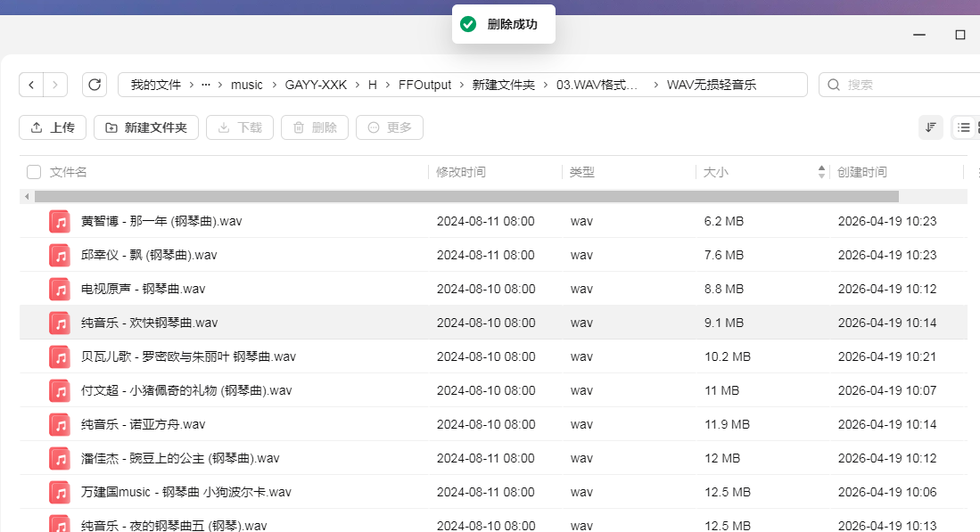This screenshot has width=980, height=532.
Task: Click the 10.2 MB size value
Action: (728, 356)
